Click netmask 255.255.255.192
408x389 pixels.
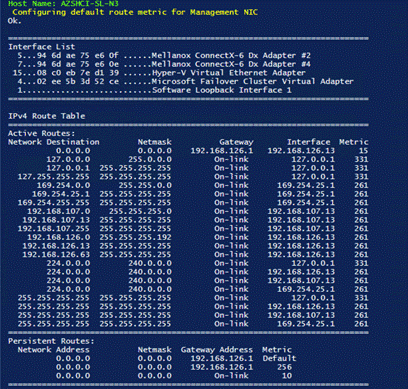coord(136,237)
